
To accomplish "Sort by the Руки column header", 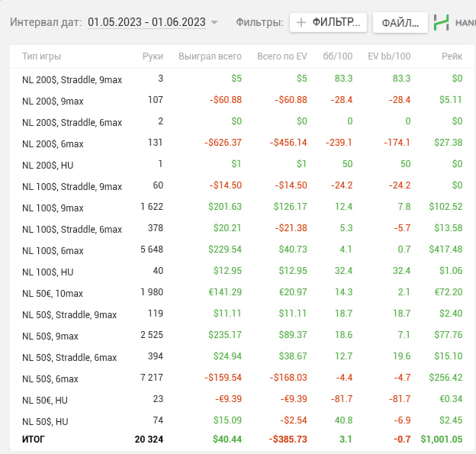I will (153, 56).
